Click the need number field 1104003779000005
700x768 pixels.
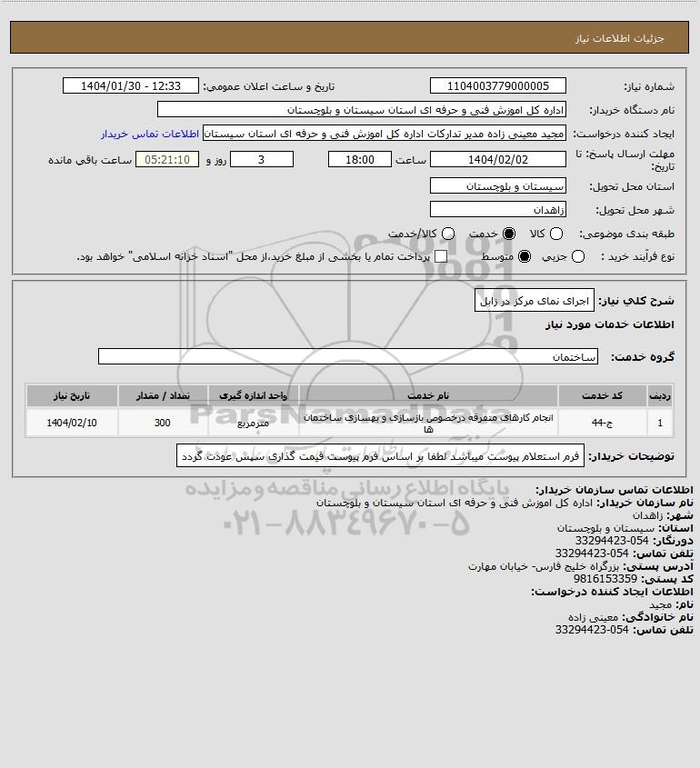coord(497,85)
